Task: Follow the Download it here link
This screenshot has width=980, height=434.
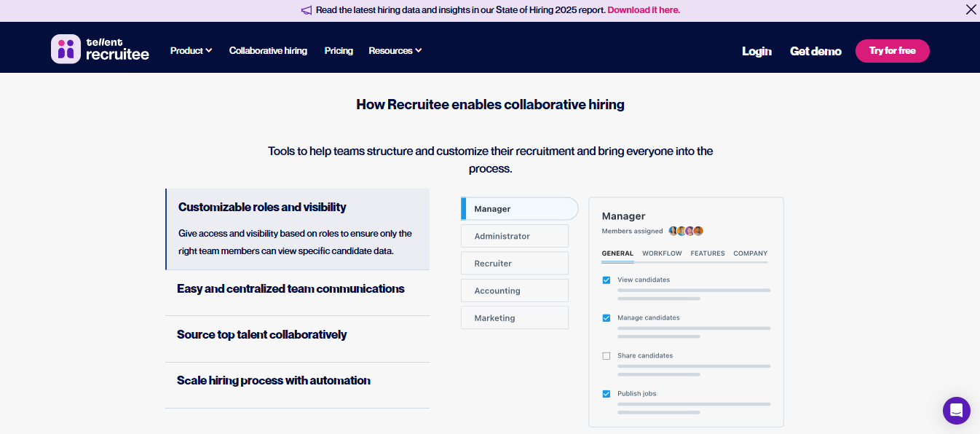Action: coord(644,10)
